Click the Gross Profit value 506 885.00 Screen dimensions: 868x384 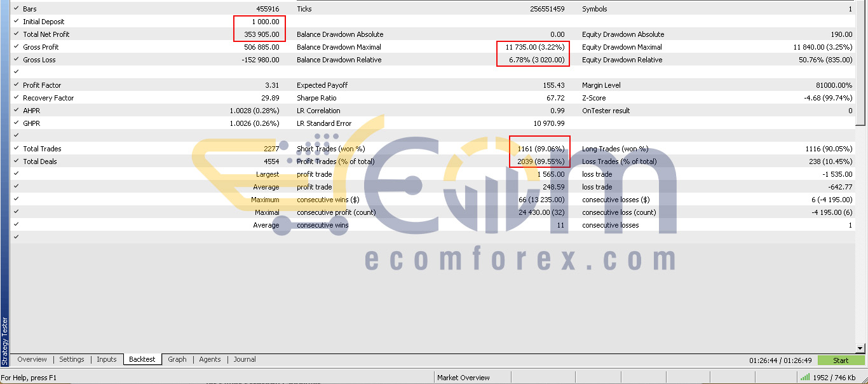click(x=261, y=47)
